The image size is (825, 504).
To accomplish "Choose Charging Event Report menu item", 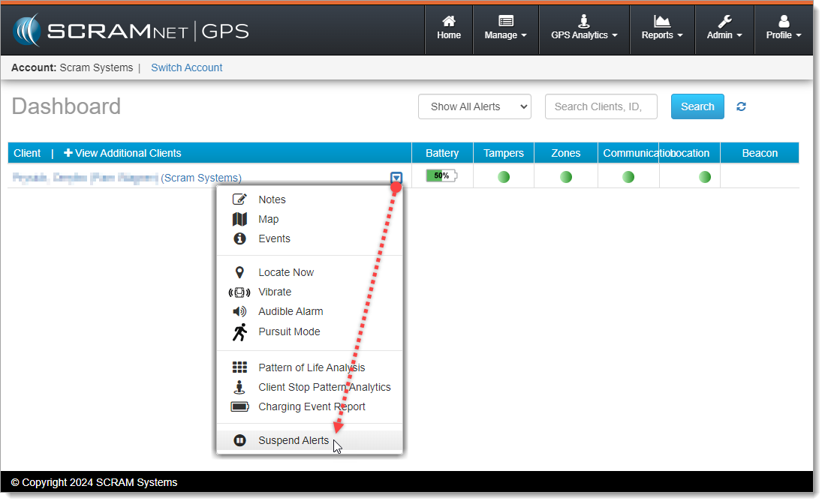I will pos(312,406).
